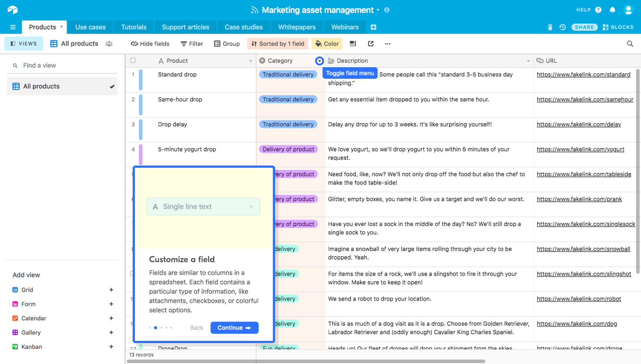
Task: Open the Blocks panel
Action: (618, 27)
